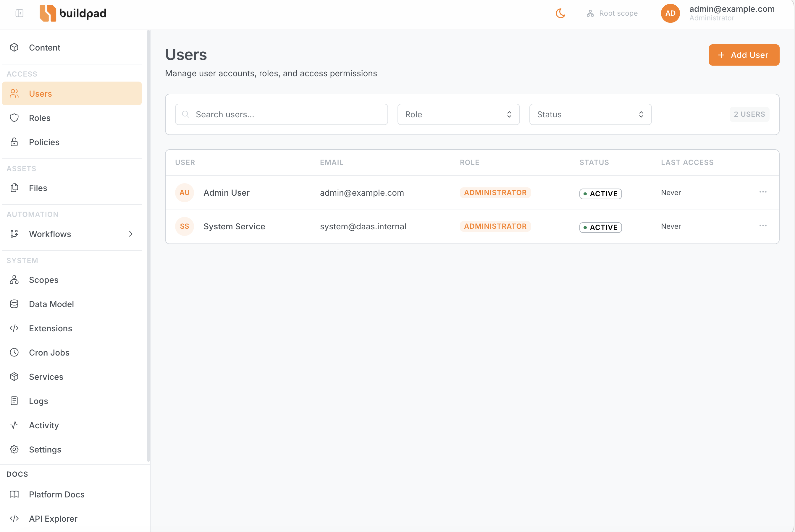The height and width of the screenshot is (532, 795).
Task: Open the Services page
Action: (x=72, y=377)
